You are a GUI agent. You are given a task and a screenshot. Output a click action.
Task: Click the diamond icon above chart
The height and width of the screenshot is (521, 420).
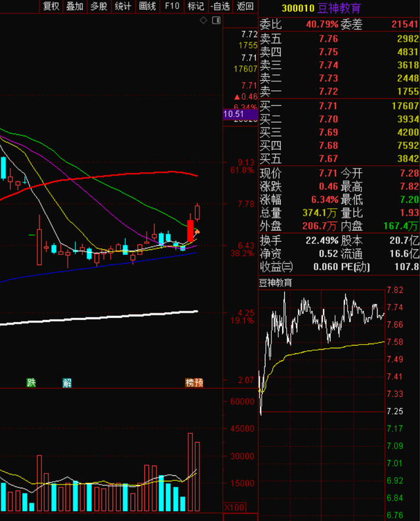203,20
